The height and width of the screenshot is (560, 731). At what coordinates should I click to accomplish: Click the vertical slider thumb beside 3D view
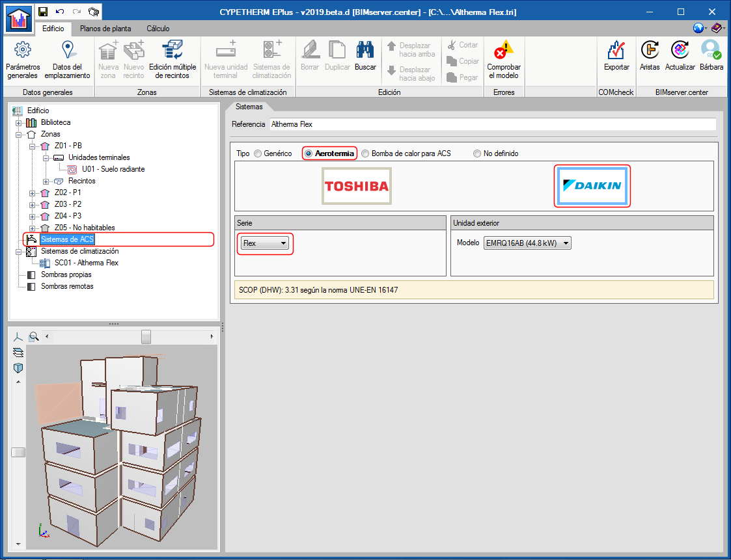[18, 453]
